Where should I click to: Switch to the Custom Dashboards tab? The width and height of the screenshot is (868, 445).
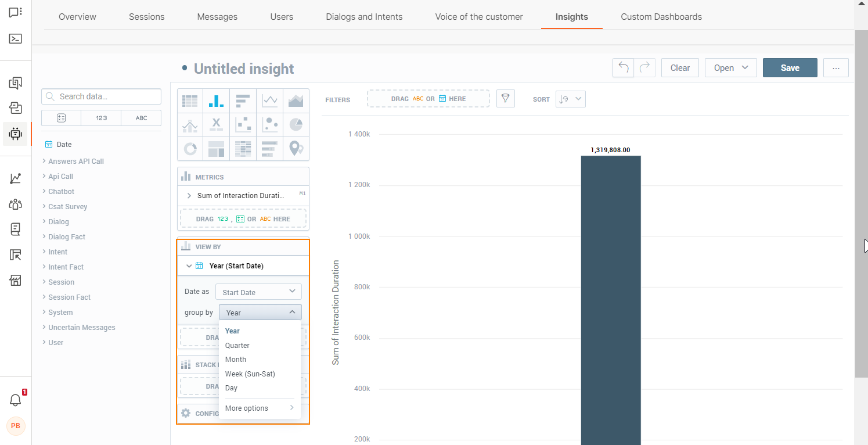(661, 17)
